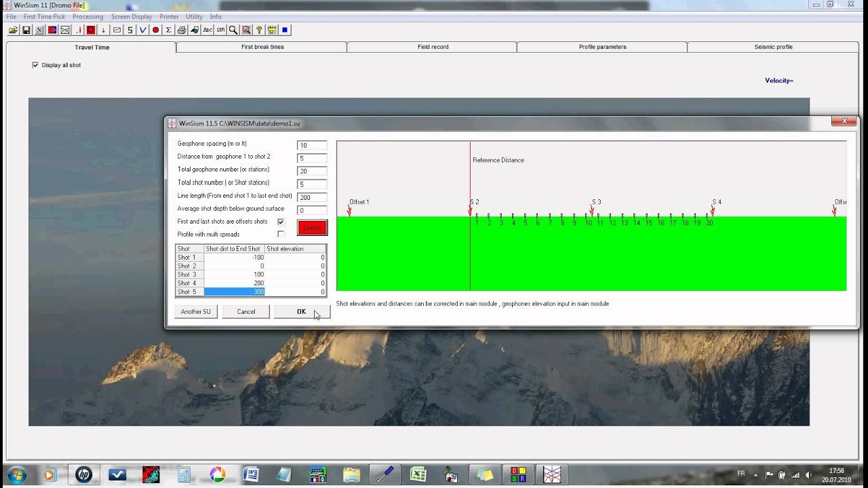Screen dimensions: 868x488
Task: Select the Shot 1 distance cell showing -100
Action: pos(235,258)
